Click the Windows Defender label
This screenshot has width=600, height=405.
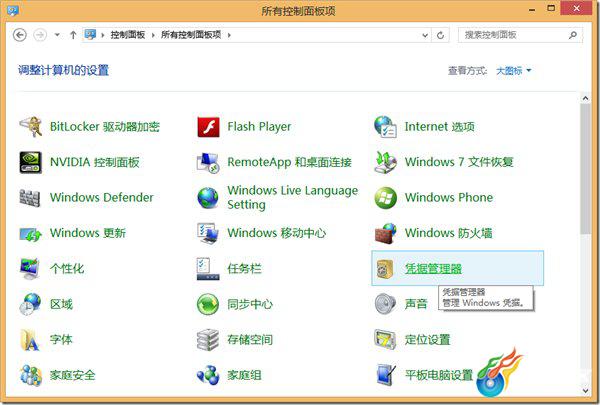pyautogui.click(x=102, y=198)
